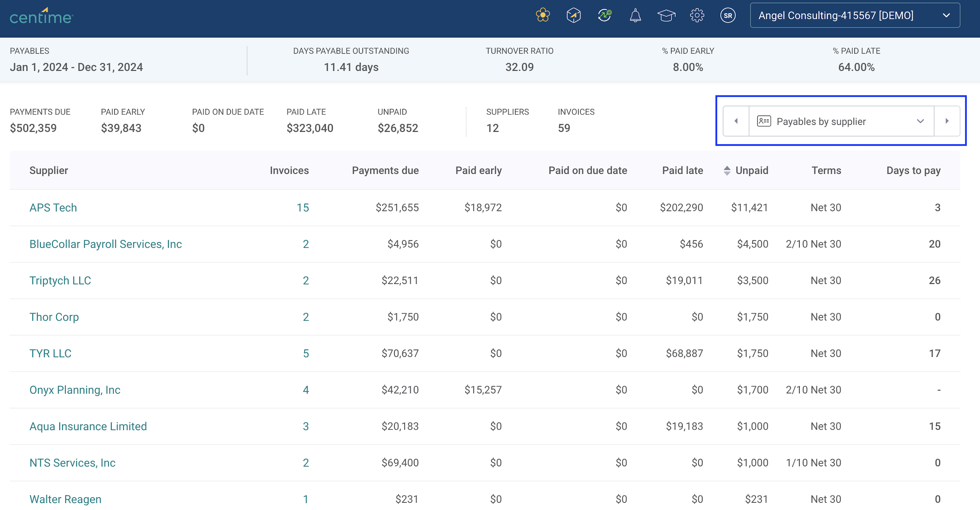Open the graduation cap learning icon
The height and width of the screenshot is (510, 980).
(666, 15)
